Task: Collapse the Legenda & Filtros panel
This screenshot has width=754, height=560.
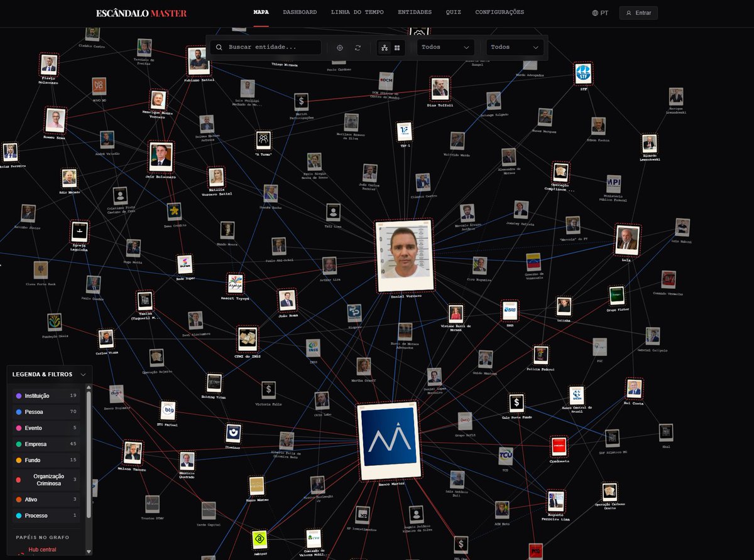Action: pos(83,375)
